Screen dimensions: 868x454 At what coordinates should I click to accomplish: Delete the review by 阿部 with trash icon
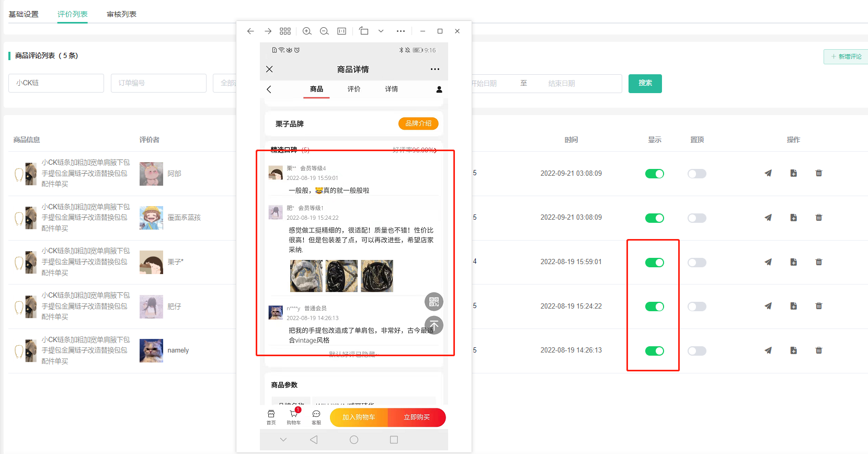coord(819,173)
